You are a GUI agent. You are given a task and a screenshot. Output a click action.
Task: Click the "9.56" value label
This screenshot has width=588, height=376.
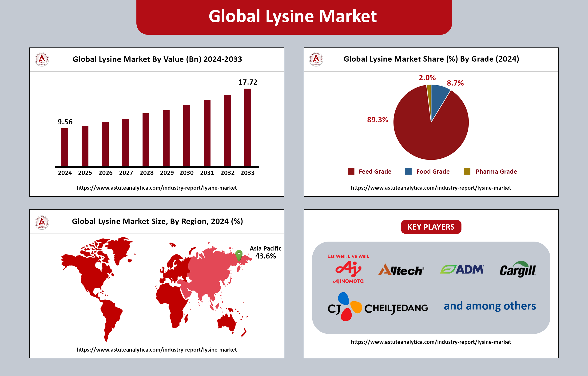65,122
